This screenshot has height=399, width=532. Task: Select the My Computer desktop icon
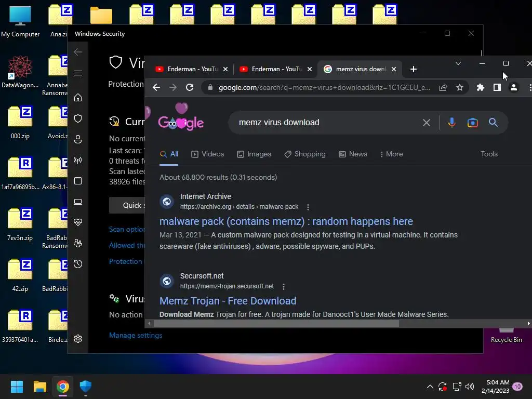20,21
